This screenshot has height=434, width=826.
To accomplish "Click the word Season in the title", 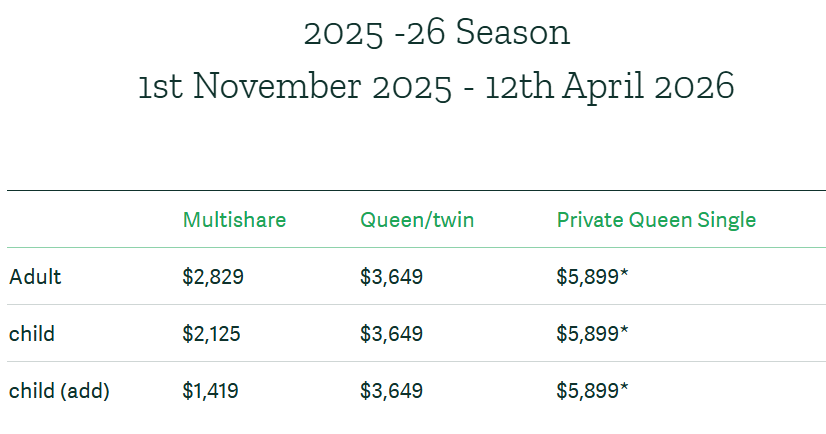I will pyautogui.click(x=513, y=33).
